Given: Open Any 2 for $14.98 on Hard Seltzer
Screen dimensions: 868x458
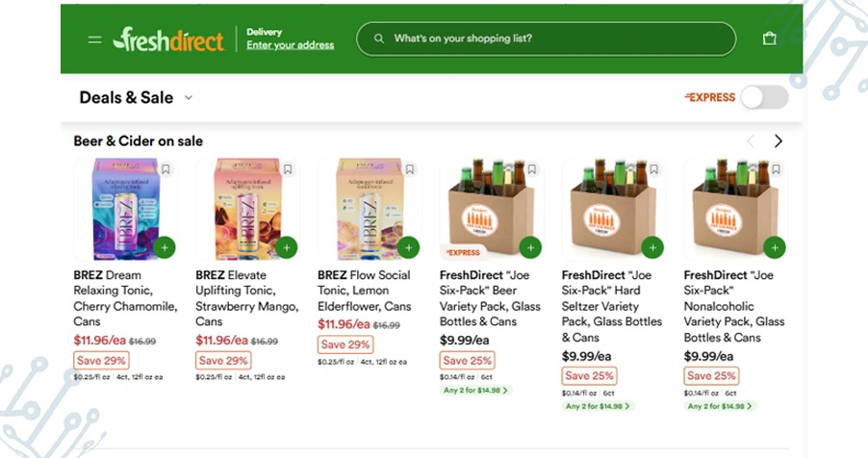Looking at the screenshot, I should (599, 406).
